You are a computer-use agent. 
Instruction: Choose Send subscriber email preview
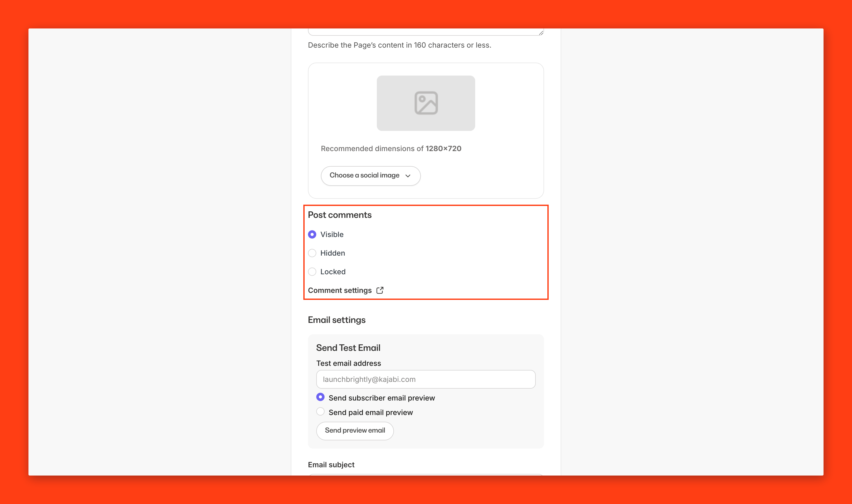click(320, 397)
